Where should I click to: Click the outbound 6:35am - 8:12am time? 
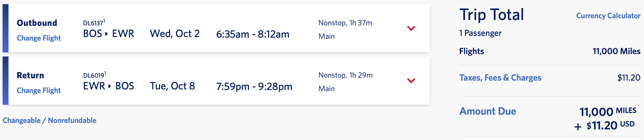(252, 34)
